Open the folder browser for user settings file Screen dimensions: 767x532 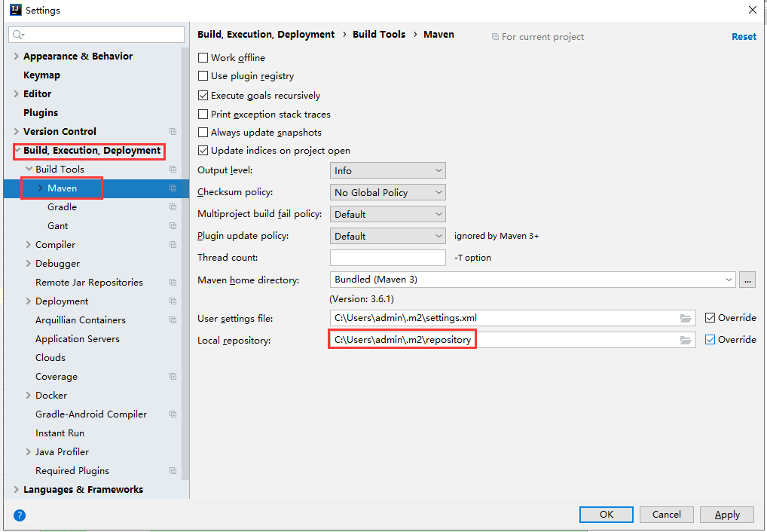[x=686, y=318]
